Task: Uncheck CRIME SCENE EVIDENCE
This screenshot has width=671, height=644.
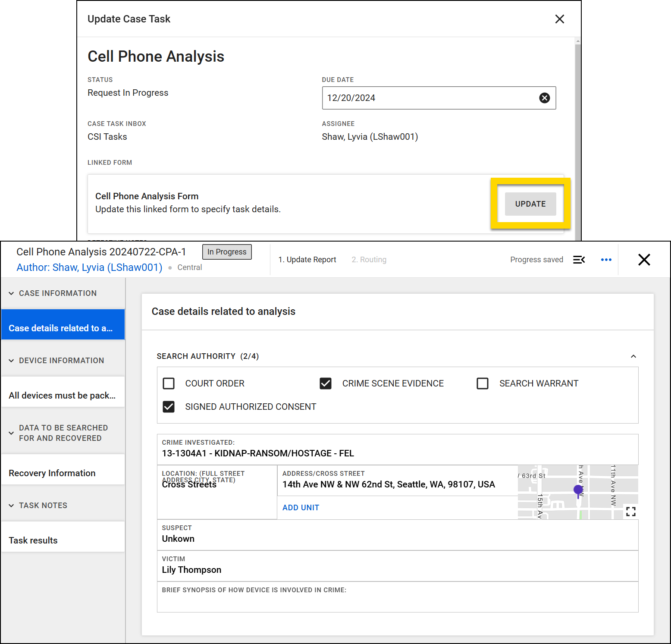Action: (x=326, y=383)
